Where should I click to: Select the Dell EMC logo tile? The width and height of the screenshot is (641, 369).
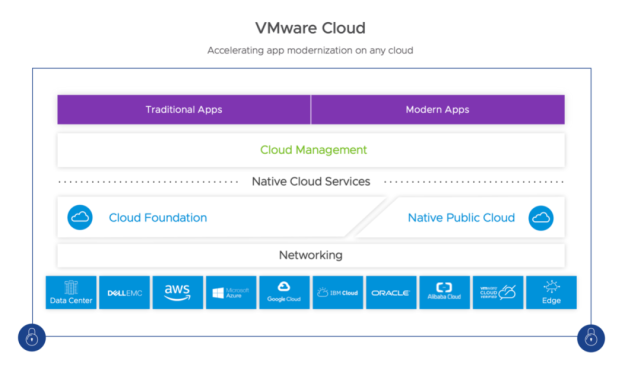[124, 292]
